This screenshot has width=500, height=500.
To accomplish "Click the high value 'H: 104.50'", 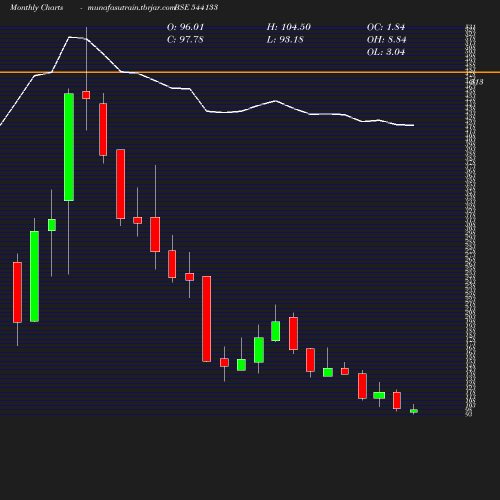I will 289,27.
